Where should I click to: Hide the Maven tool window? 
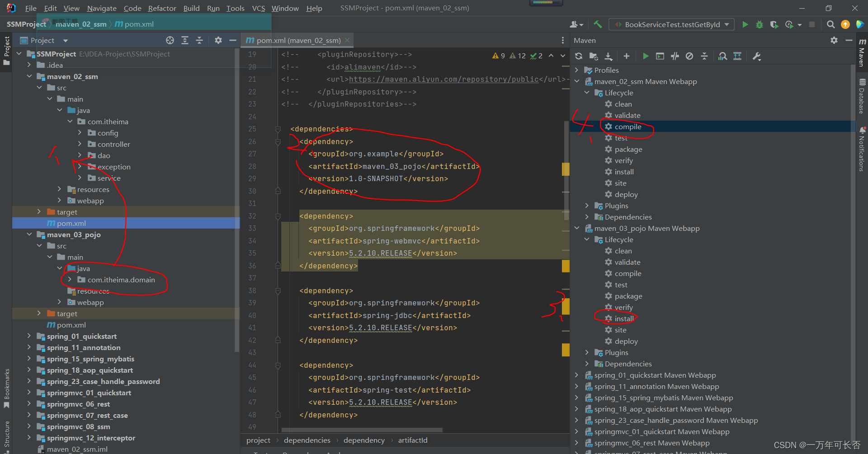coord(849,40)
